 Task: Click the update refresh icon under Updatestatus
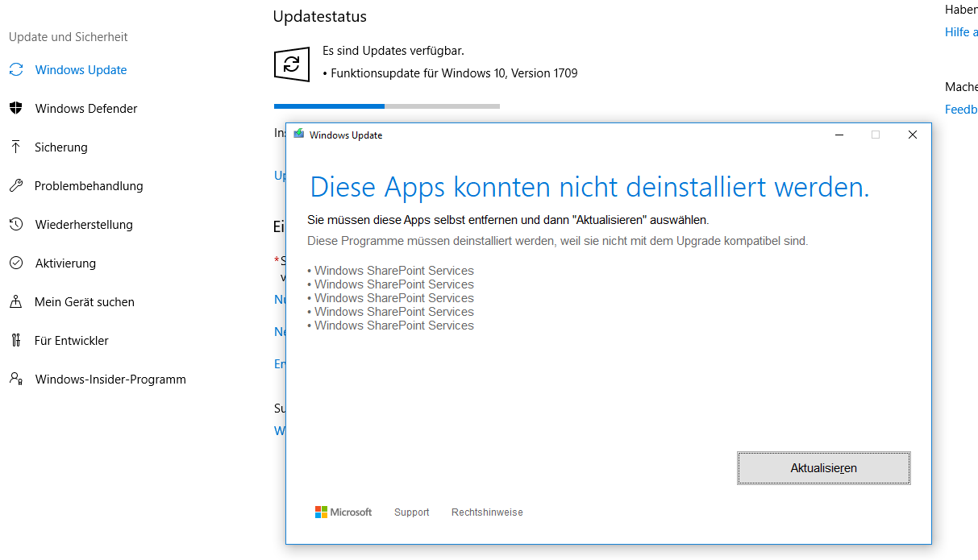click(x=292, y=64)
